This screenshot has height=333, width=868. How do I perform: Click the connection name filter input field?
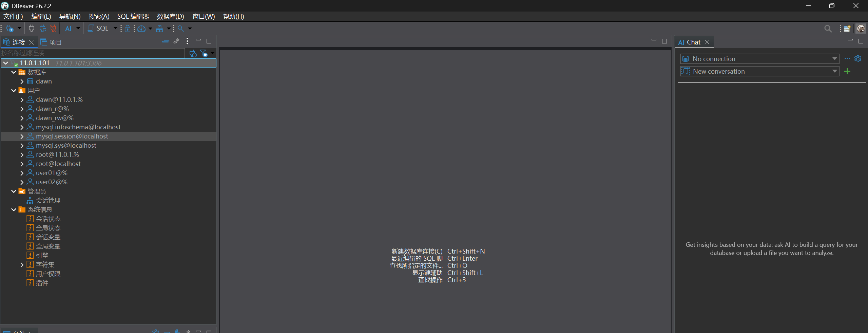[93, 53]
